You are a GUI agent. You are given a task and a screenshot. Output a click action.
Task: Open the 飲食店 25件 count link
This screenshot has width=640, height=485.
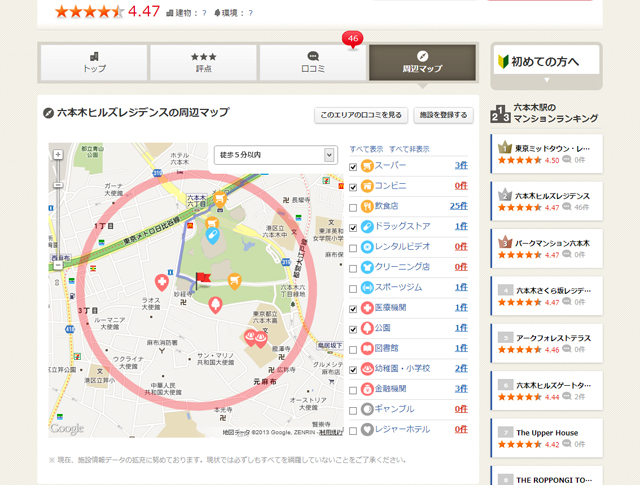pyautogui.click(x=458, y=206)
